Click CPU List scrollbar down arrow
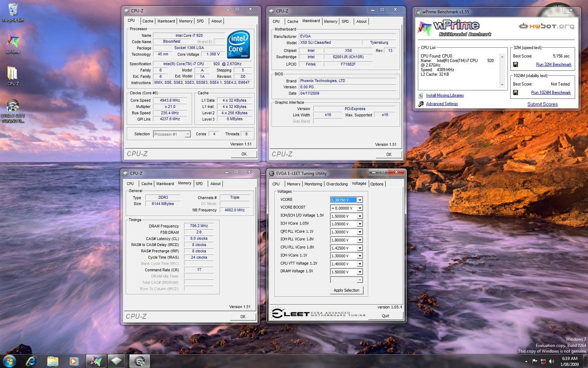This screenshot has height=368, width=588. [x=502, y=85]
